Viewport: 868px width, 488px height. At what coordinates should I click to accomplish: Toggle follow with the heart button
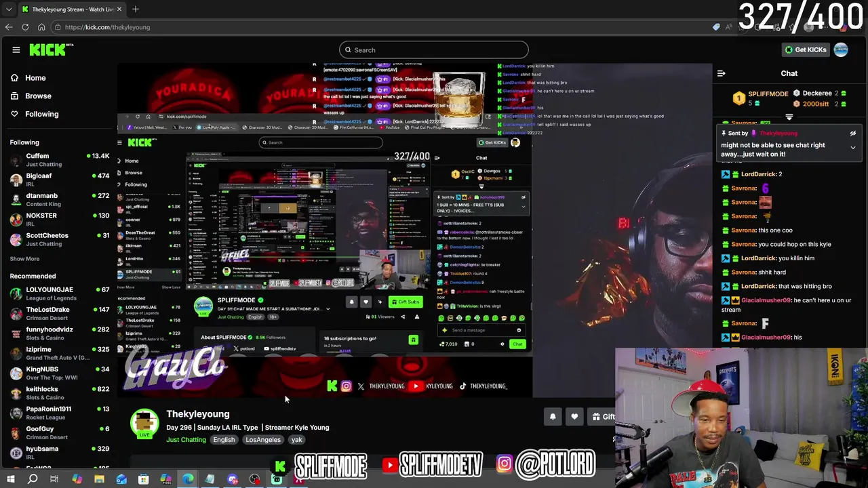(x=574, y=417)
